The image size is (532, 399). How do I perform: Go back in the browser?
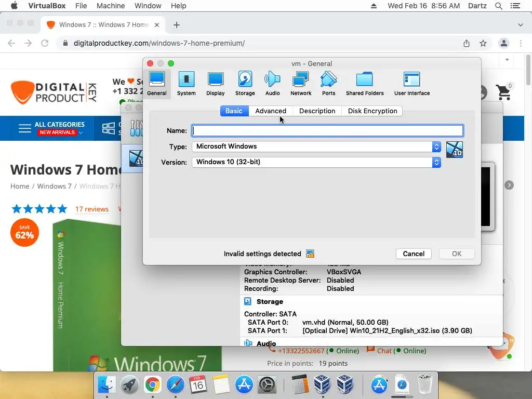pos(11,43)
